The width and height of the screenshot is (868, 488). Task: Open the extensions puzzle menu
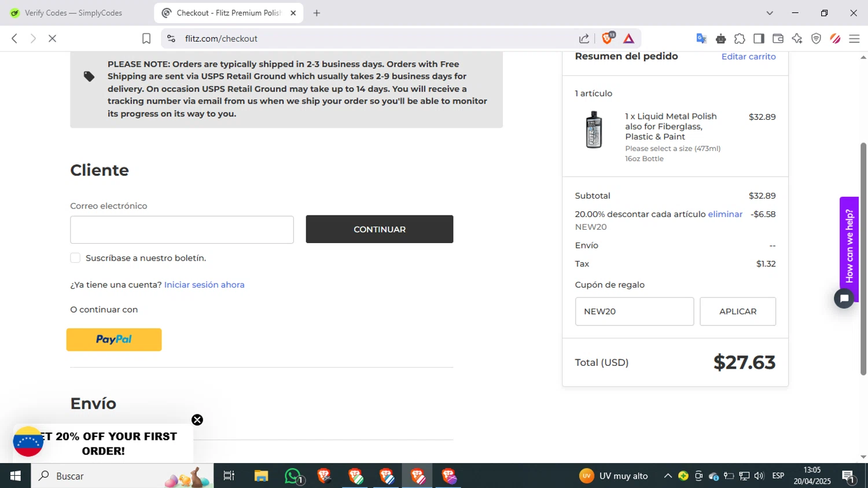pos(740,38)
